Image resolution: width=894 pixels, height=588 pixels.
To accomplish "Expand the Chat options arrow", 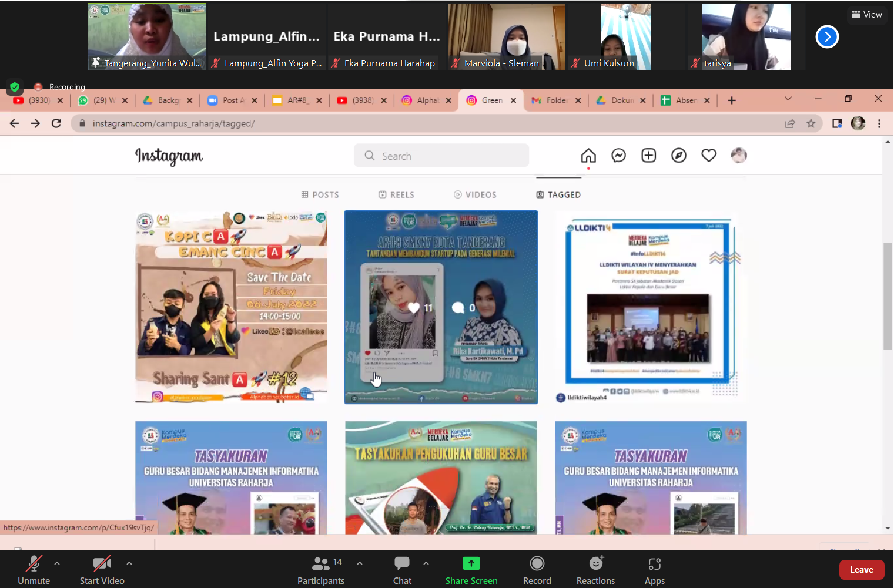I will 426,563.
